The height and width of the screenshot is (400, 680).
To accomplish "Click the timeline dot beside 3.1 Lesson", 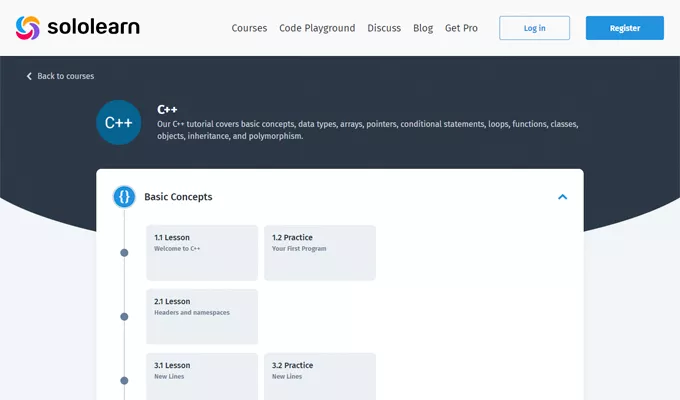I will point(124,380).
